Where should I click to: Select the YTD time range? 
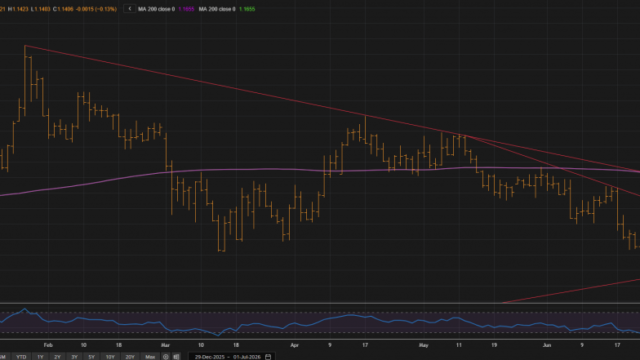pyautogui.click(x=21, y=357)
